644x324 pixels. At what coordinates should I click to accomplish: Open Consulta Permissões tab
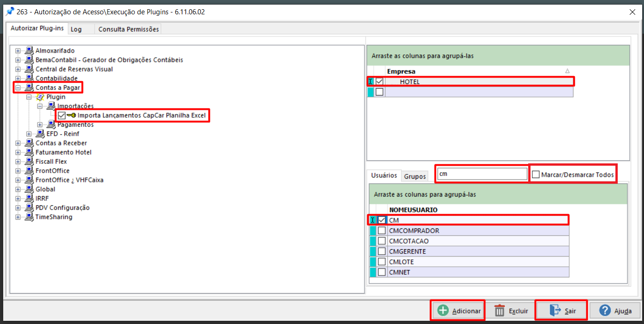[x=128, y=29]
